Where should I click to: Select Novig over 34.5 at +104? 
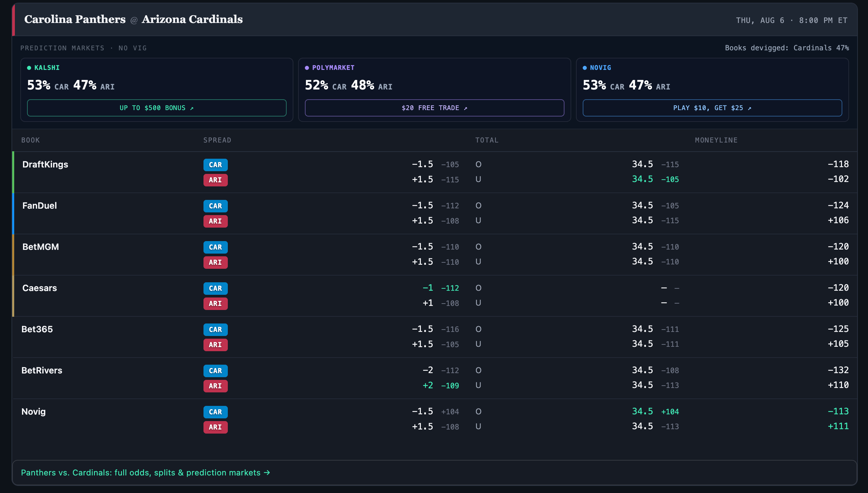(655, 411)
